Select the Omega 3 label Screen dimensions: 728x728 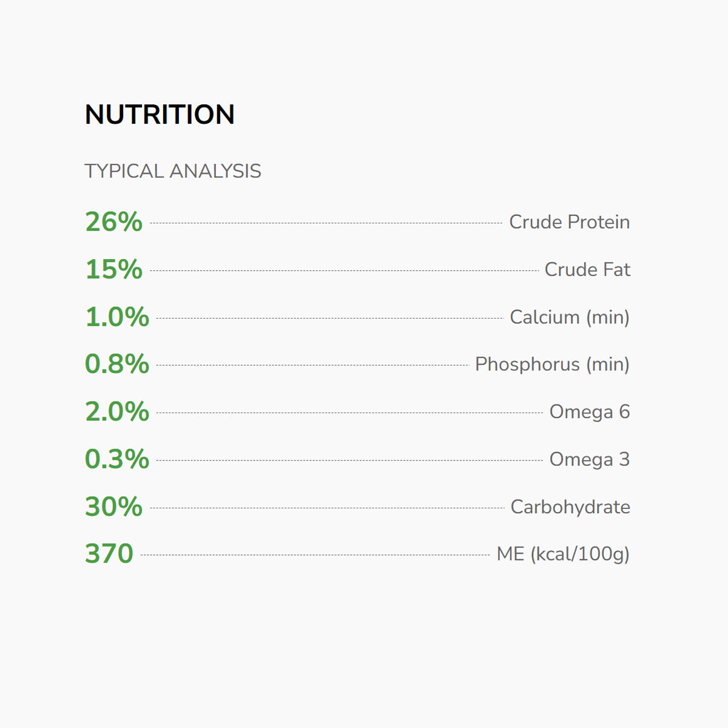click(589, 459)
